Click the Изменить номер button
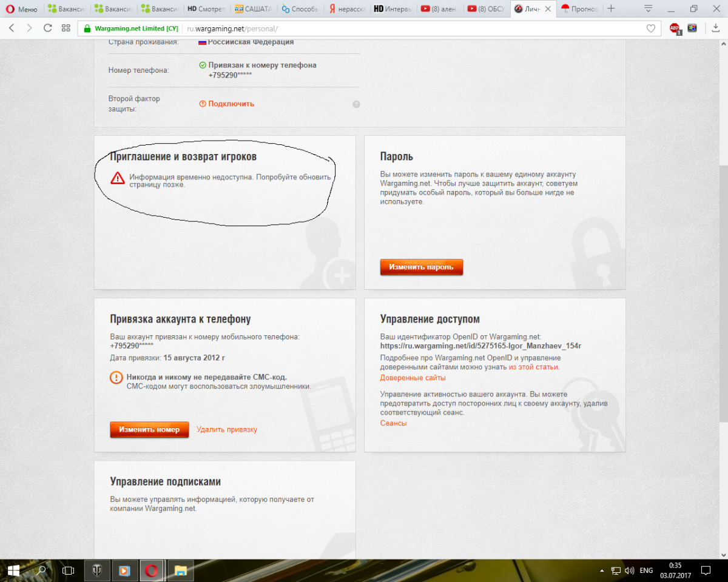 point(149,430)
